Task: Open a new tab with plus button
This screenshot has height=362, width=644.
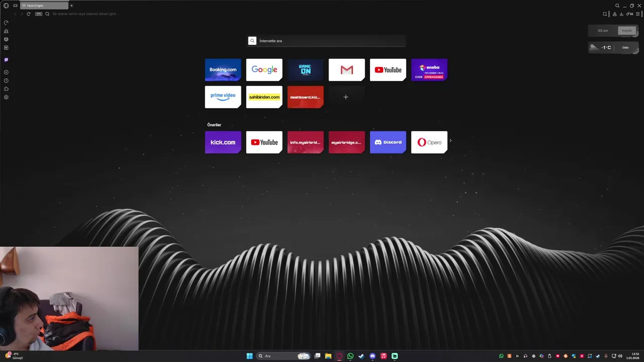Action: [71, 6]
